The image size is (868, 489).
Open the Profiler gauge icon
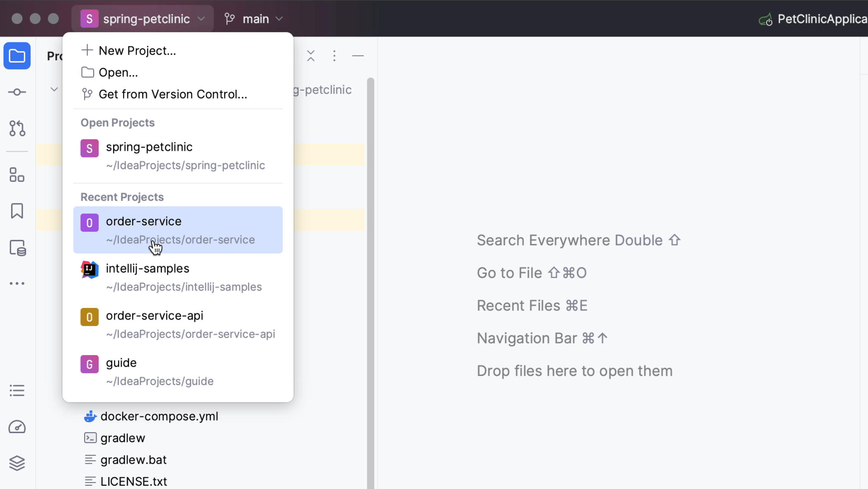click(17, 427)
